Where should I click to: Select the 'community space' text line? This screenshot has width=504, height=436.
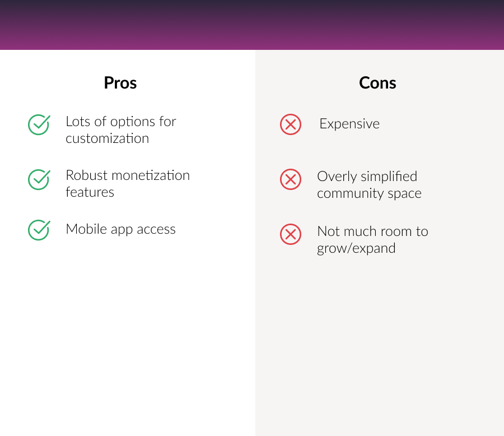click(x=369, y=194)
